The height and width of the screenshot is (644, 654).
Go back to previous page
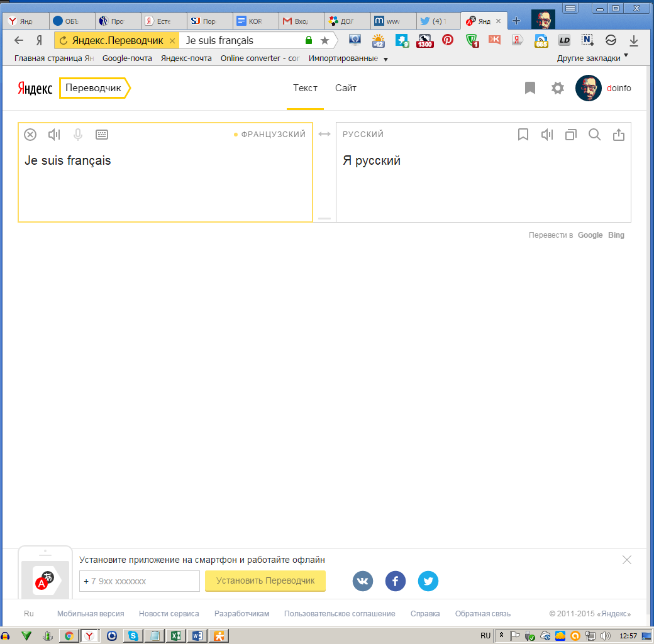(x=19, y=40)
